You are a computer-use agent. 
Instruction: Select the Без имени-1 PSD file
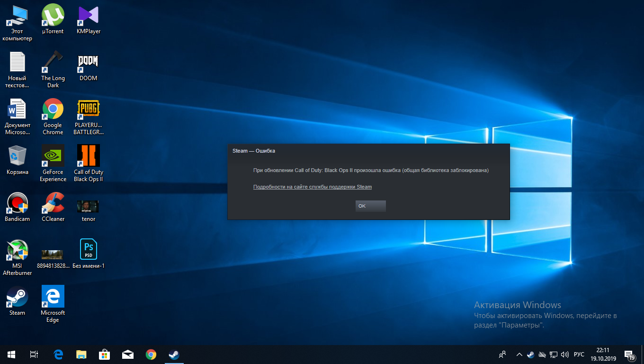89,254
